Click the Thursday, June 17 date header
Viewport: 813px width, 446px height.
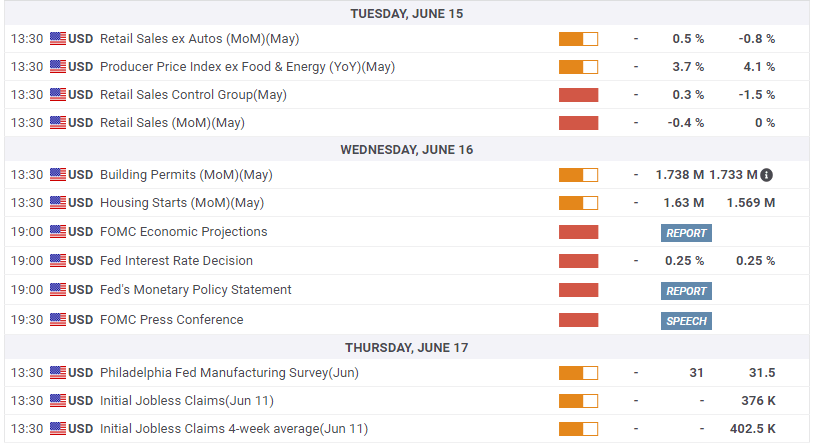(x=406, y=348)
